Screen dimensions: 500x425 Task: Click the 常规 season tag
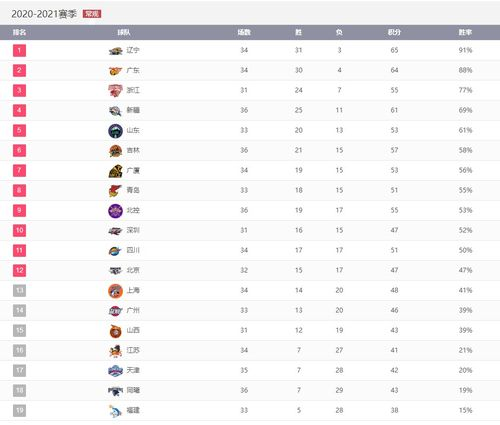92,14
